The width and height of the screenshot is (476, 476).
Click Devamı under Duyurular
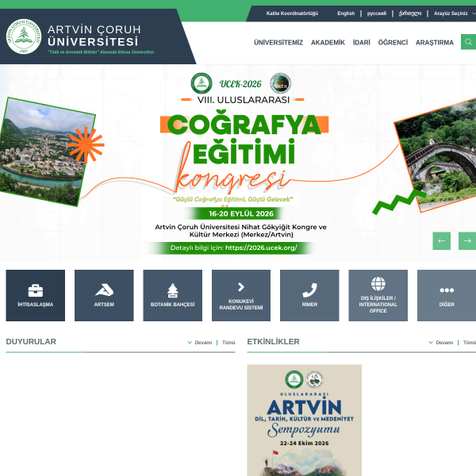200,343
